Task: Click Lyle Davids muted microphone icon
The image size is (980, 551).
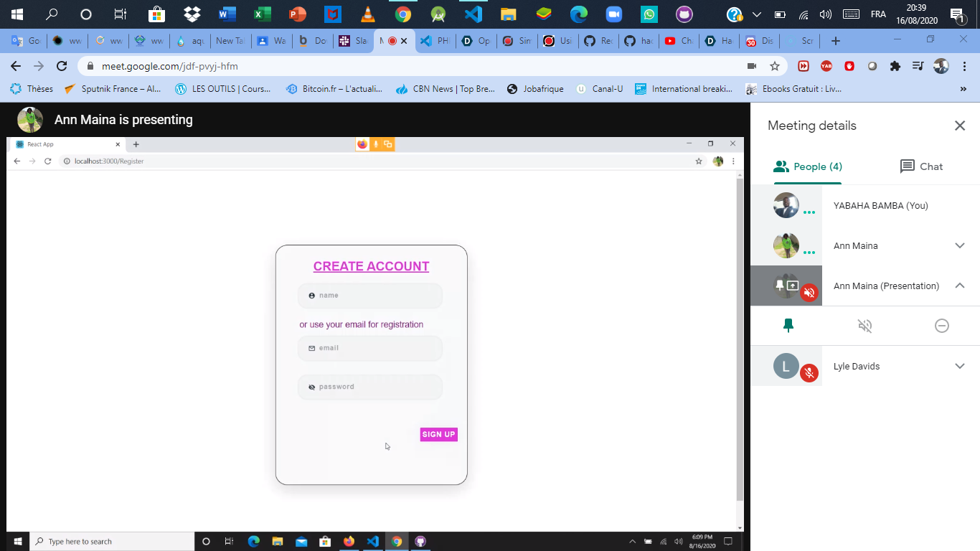Action: point(809,373)
